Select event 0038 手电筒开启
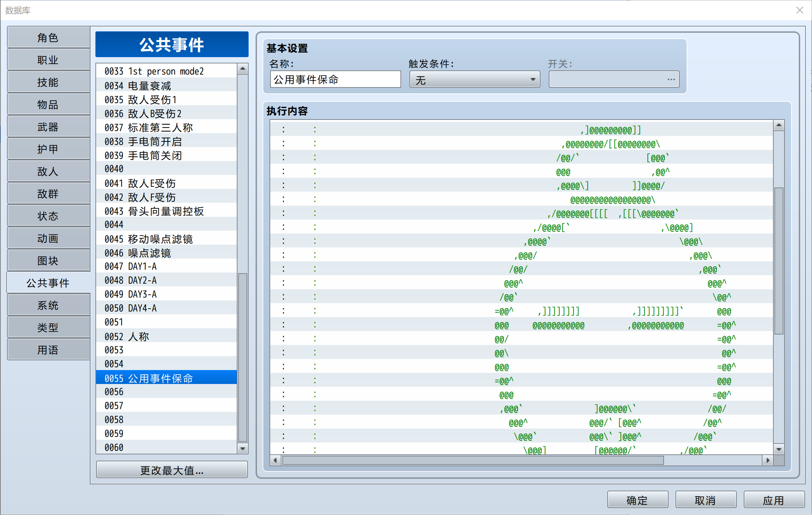Image resolution: width=812 pixels, height=515 pixels. coord(166,141)
